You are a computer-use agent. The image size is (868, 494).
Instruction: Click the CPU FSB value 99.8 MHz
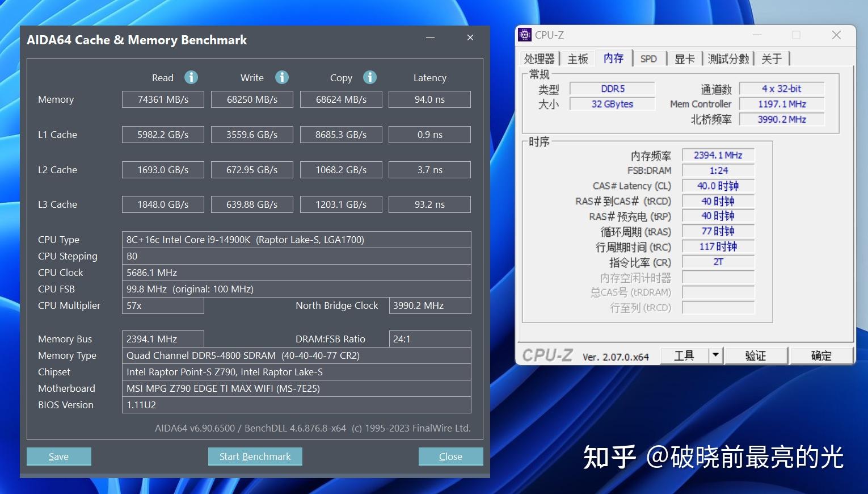(297, 289)
